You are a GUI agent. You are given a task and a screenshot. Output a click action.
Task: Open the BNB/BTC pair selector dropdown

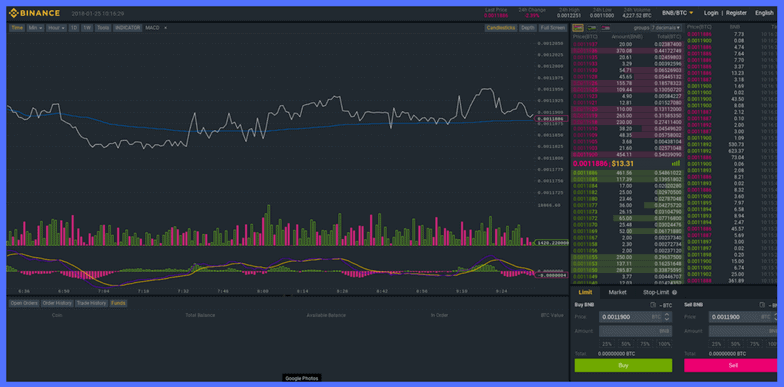pos(678,13)
